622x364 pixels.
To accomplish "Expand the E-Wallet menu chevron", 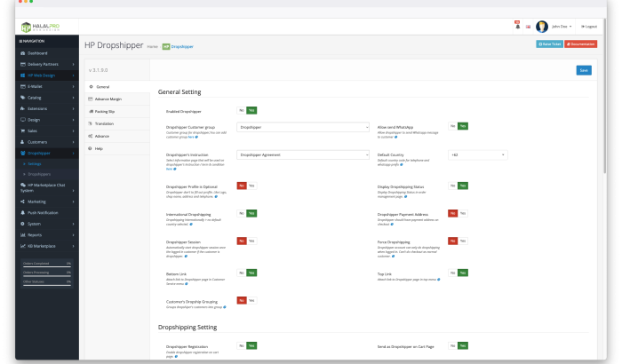I will click(74, 86).
